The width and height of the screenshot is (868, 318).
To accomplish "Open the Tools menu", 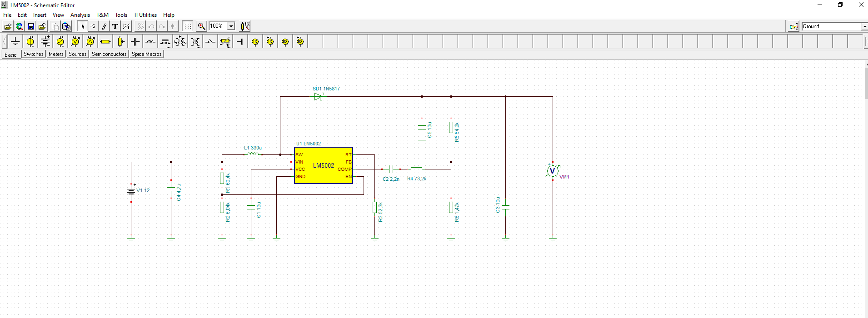I will coord(121,15).
